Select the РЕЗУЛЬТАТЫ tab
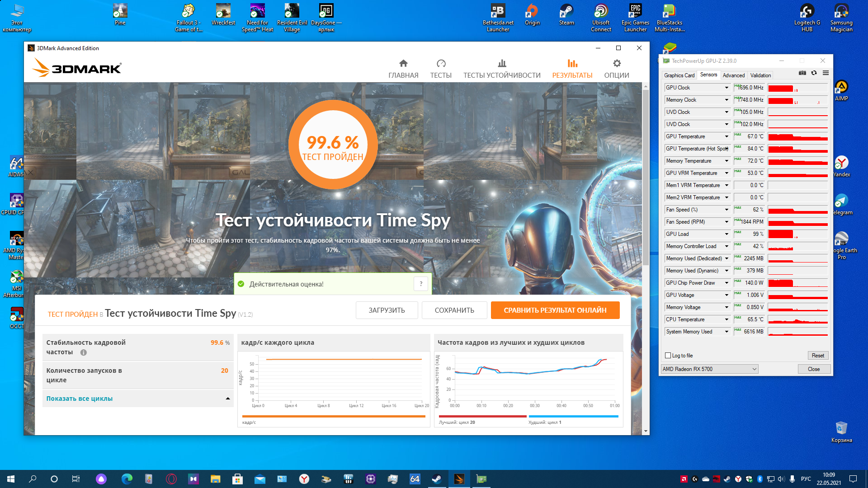868x488 pixels. tap(572, 69)
